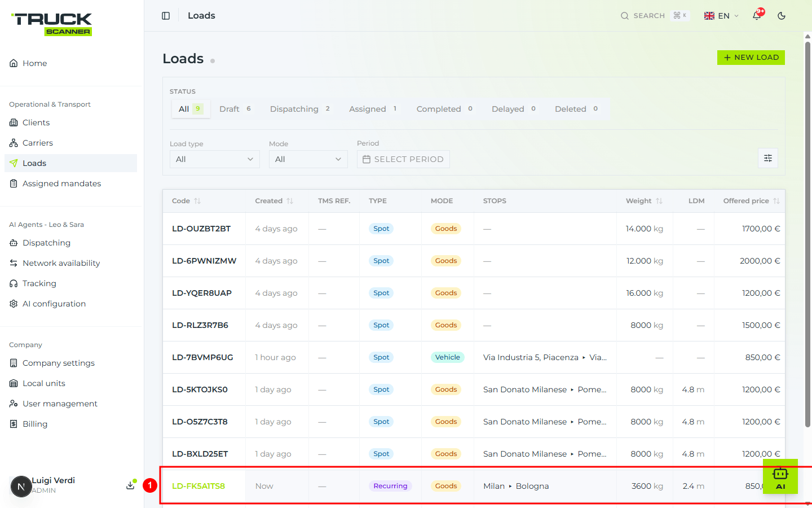Open the filter settings sliders icon

pos(768,158)
